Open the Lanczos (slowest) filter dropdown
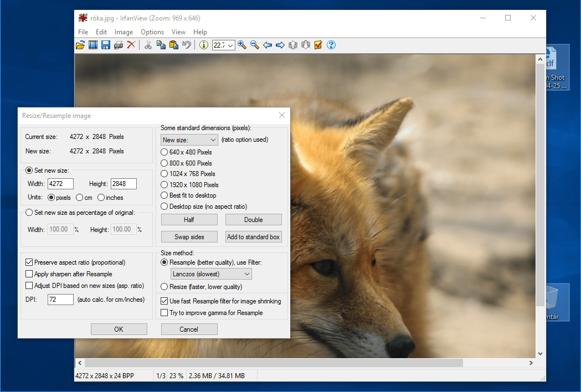Viewport: 581px width, 392px height. coord(211,274)
